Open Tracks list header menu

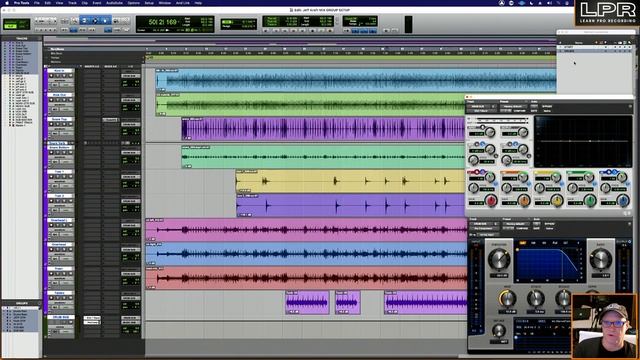(21, 38)
